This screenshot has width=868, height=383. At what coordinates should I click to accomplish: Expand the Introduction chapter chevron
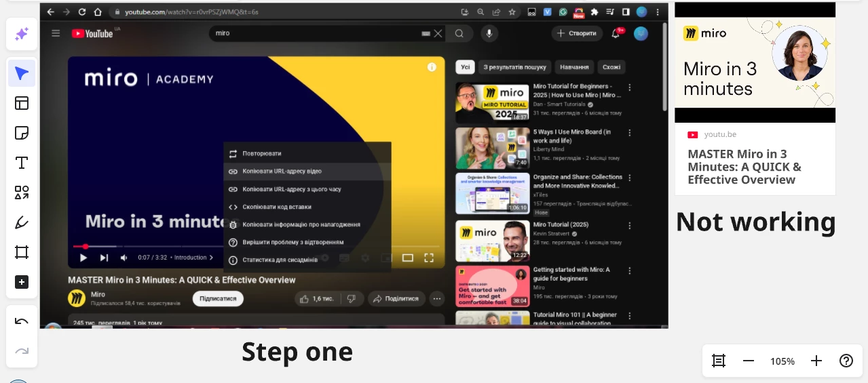(x=211, y=258)
